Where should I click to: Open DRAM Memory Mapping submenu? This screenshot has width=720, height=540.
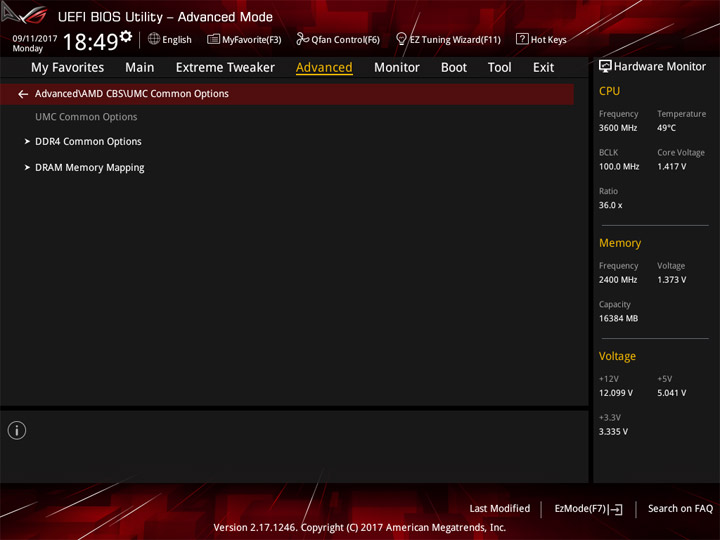90,168
